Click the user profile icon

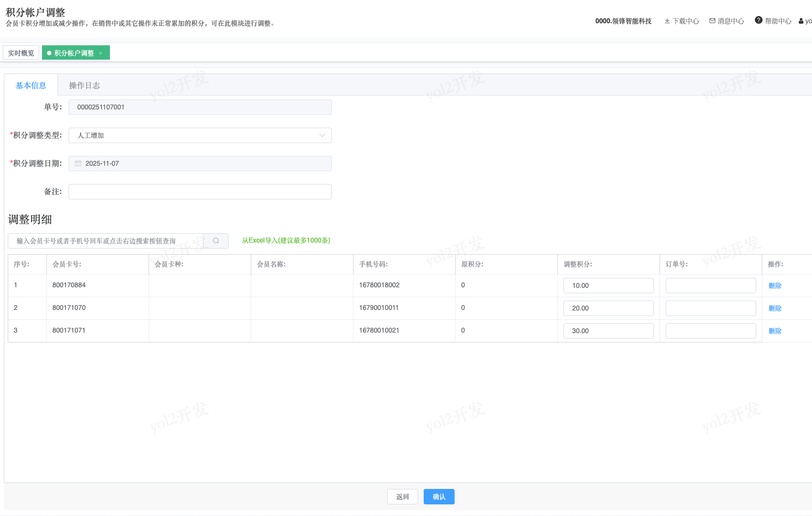pyautogui.click(x=801, y=21)
